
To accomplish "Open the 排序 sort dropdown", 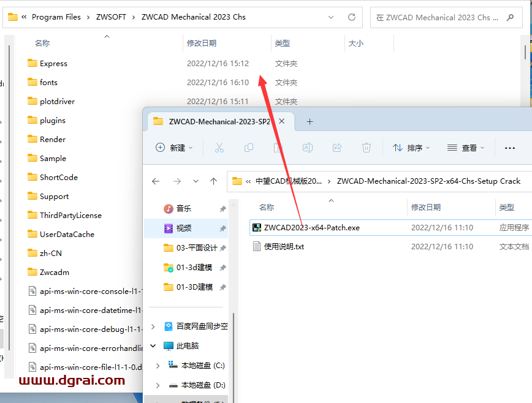I will (411, 148).
